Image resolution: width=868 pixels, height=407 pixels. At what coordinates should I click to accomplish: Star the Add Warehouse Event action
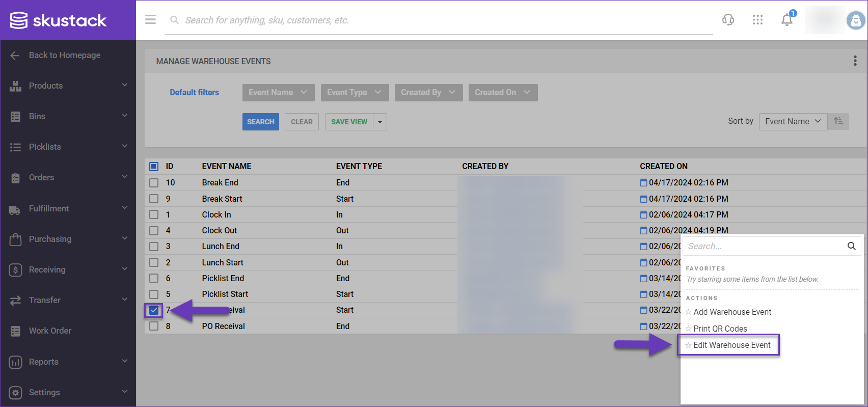pos(688,312)
